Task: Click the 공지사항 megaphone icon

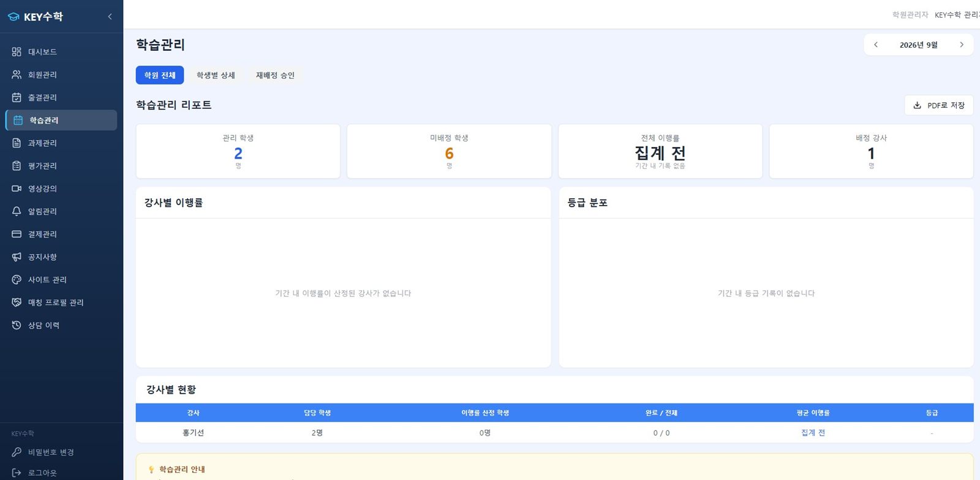Action: point(17,257)
